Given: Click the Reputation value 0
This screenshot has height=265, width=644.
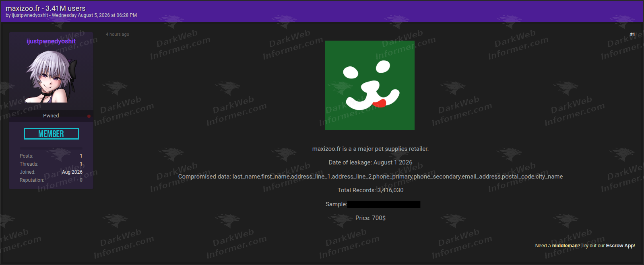Looking at the screenshot, I should 81,180.
